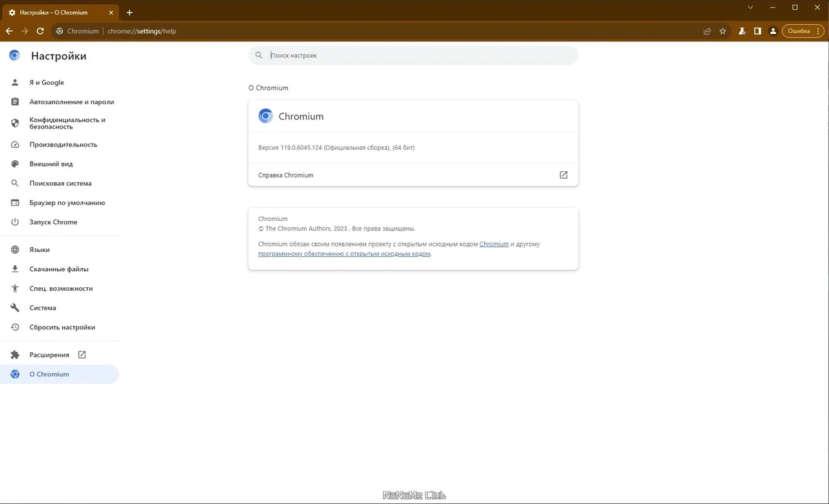Open Я и Google settings section
The height and width of the screenshot is (504, 829).
pyautogui.click(x=59, y=82)
